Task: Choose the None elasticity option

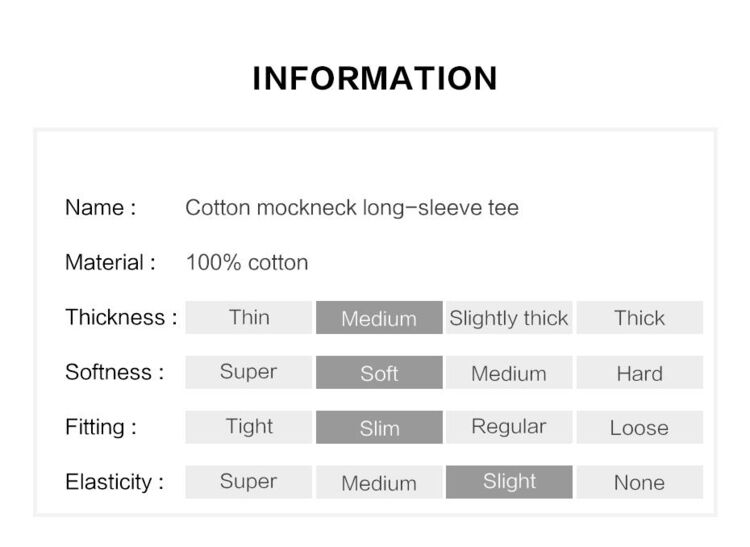Action: coord(640,482)
